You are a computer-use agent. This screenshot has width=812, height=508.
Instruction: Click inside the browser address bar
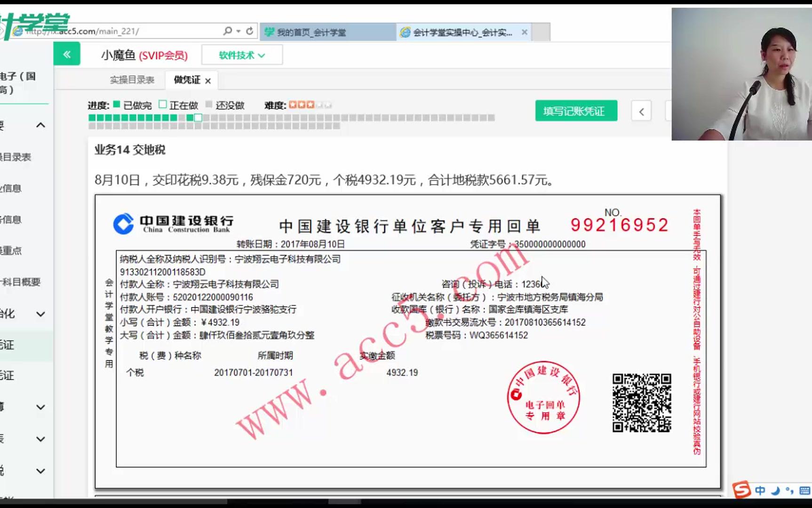(141, 31)
